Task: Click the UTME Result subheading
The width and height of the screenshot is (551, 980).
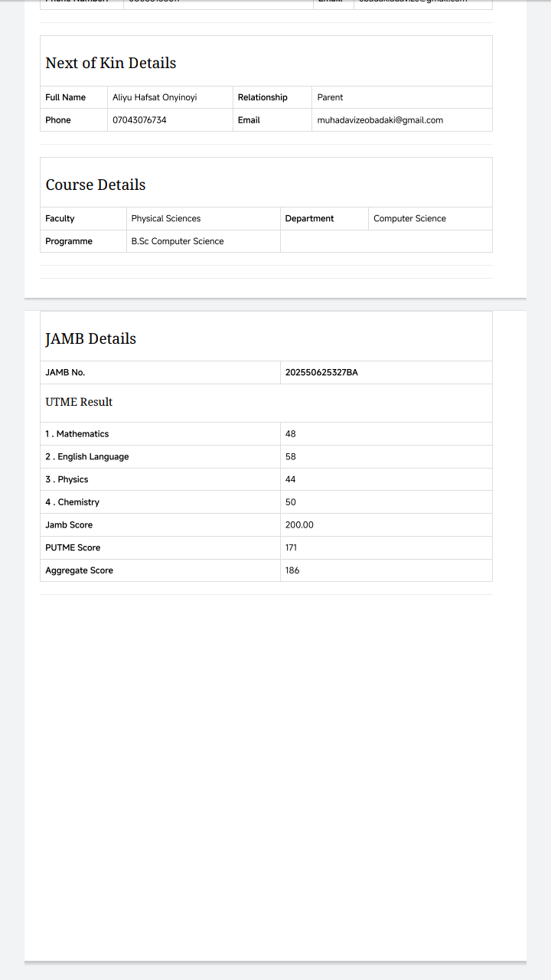Action: click(79, 402)
